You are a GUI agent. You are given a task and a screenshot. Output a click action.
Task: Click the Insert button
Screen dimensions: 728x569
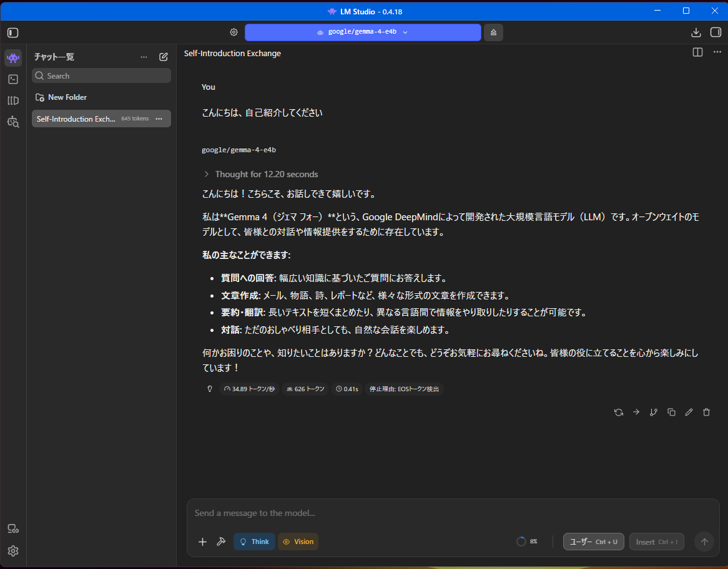(656, 542)
